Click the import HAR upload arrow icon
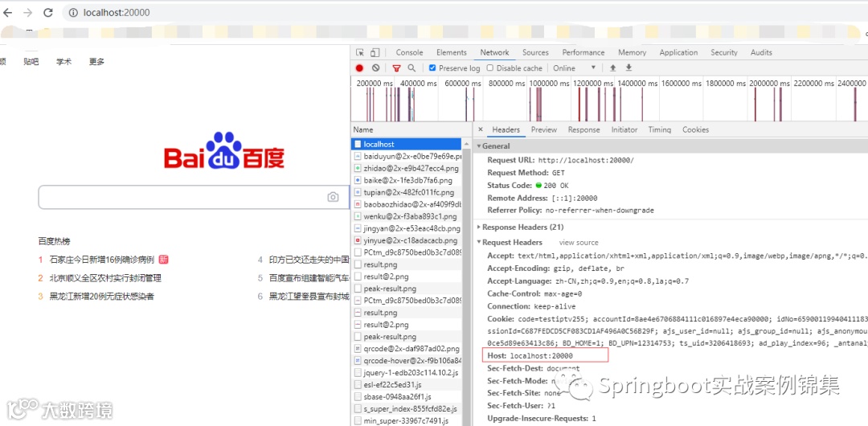The width and height of the screenshot is (868, 426). (612, 68)
